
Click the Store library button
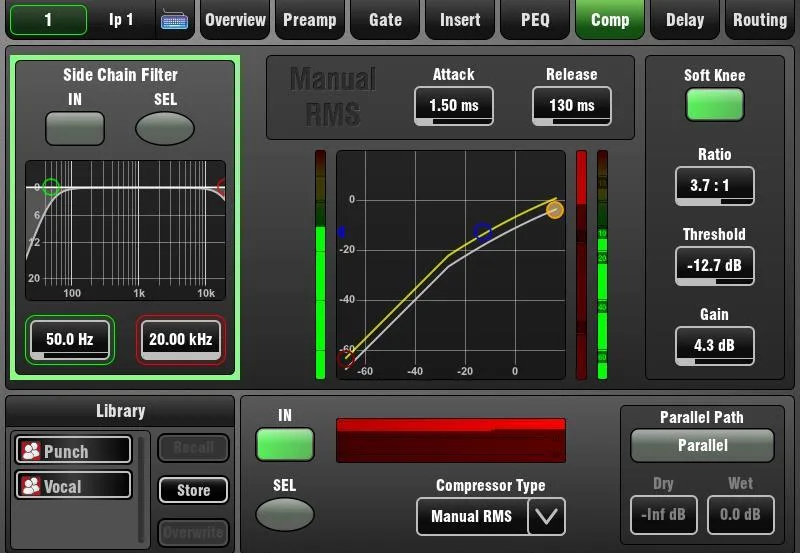point(193,490)
